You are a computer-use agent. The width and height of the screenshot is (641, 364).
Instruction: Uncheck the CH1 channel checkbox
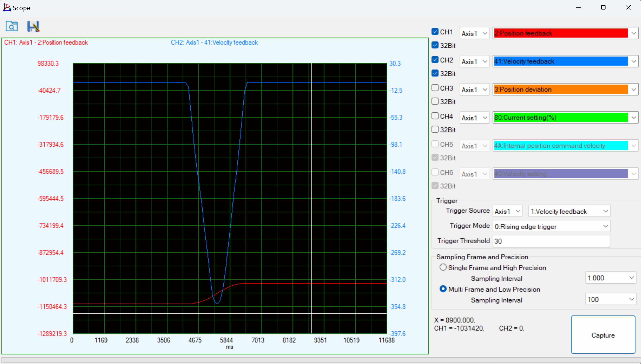coord(435,32)
